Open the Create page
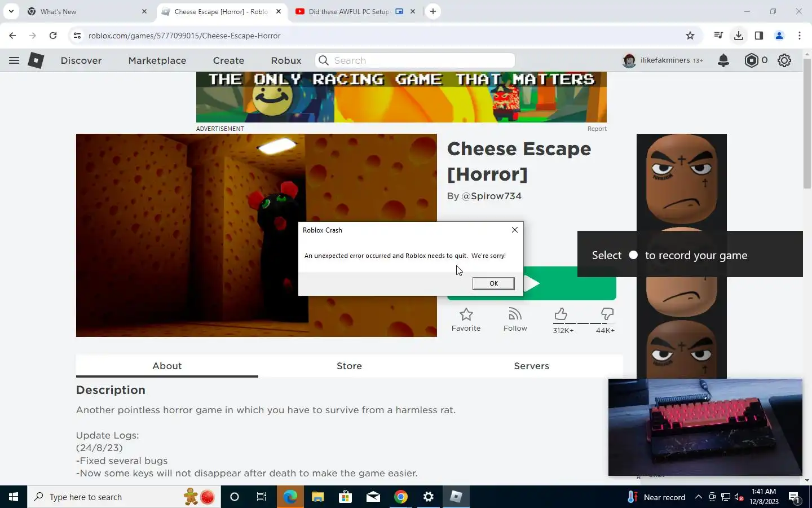812x508 pixels. [x=228, y=60]
